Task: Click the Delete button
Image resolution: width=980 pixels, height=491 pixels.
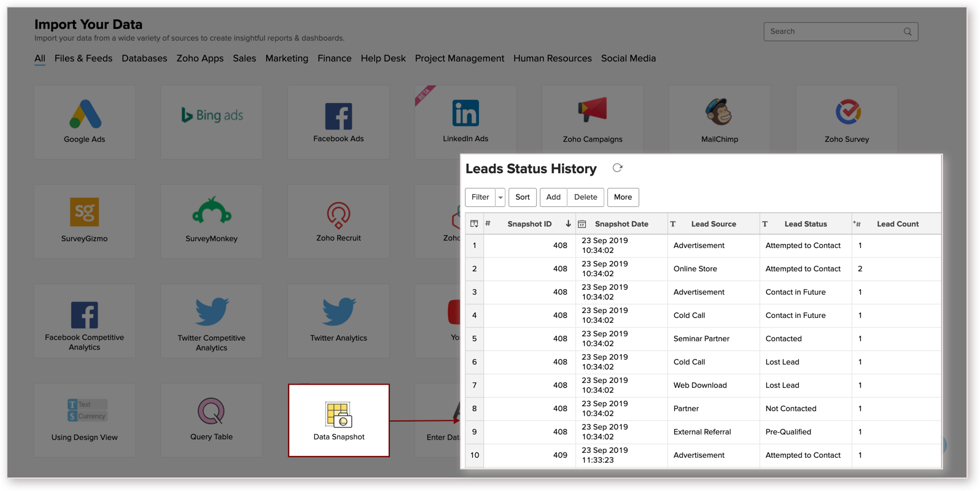Action: tap(586, 197)
